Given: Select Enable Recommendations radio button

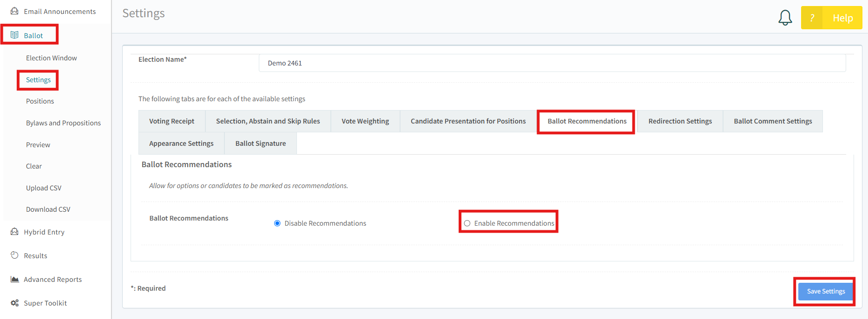Looking at the screenshot, I should coord(467,223).
